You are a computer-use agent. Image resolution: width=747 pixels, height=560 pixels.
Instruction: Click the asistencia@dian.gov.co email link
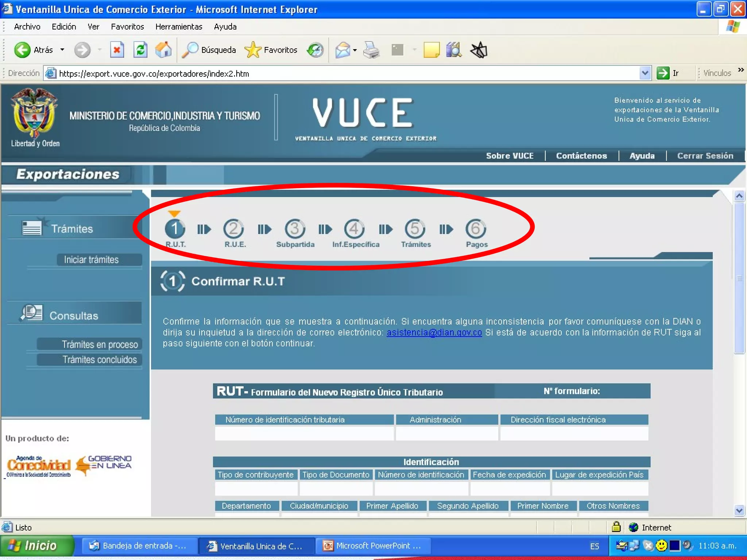[x=434, y=332]
